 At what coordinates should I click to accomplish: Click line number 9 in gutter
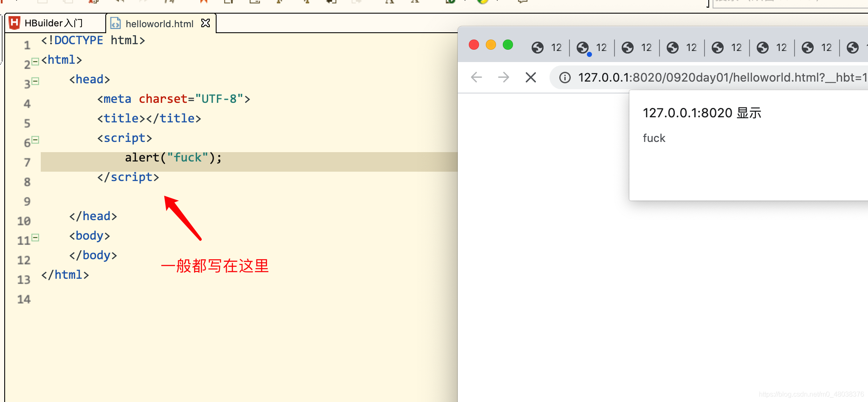(x=27, y=202)
